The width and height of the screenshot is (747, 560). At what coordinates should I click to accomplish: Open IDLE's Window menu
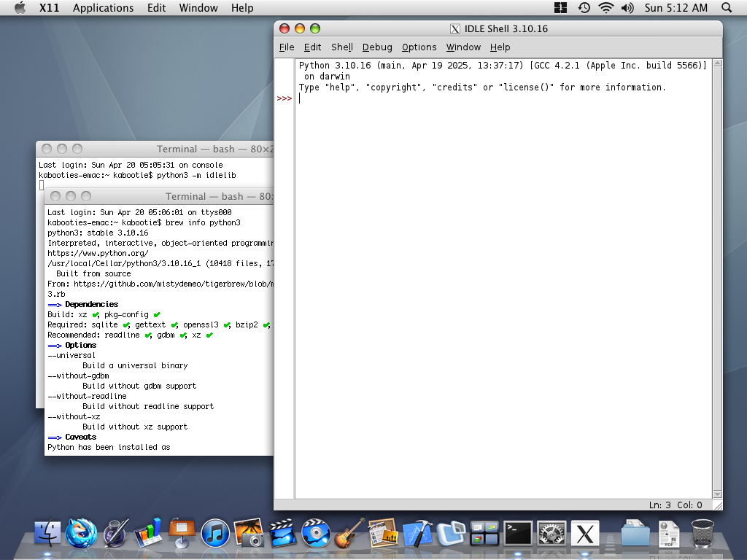point(463,47)
